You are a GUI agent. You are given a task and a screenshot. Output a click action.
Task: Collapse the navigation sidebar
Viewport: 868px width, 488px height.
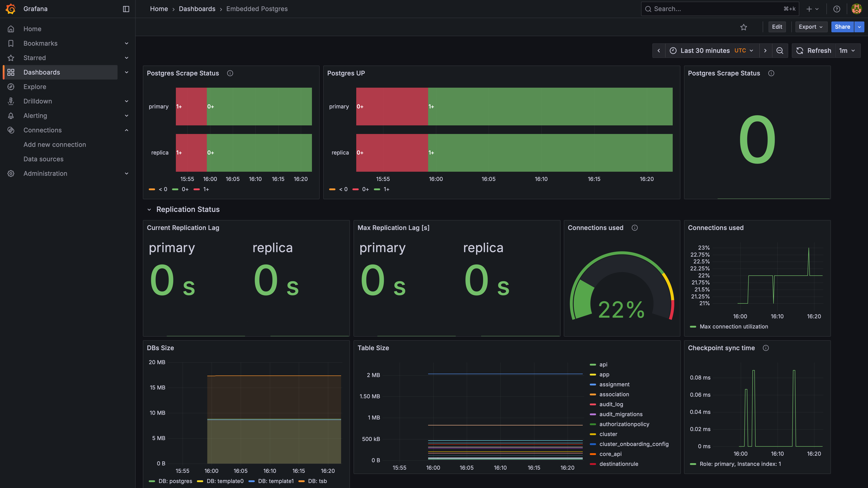coord(126,9)
